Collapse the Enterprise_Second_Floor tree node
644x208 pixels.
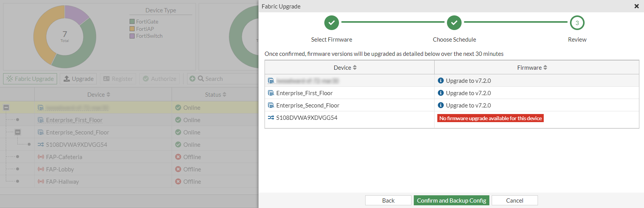18,132
